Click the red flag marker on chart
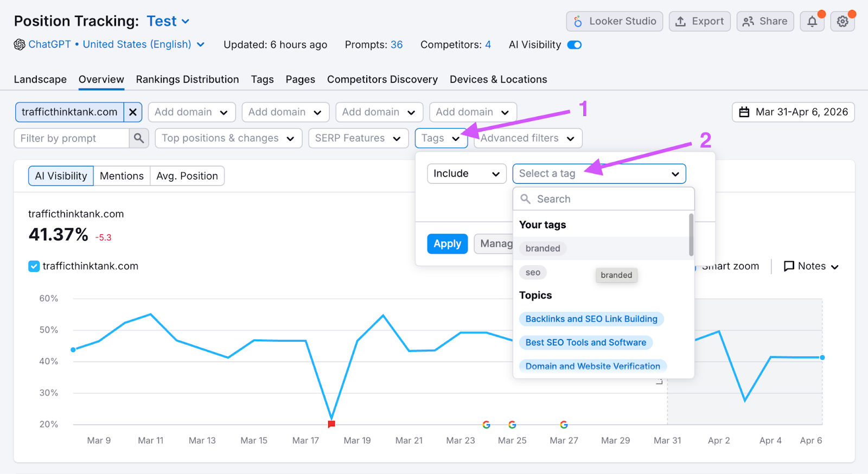 pos(331,424)
